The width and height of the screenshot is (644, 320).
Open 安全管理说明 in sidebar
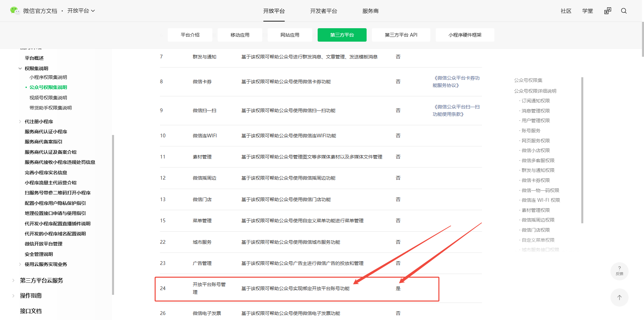pos(39,254)
